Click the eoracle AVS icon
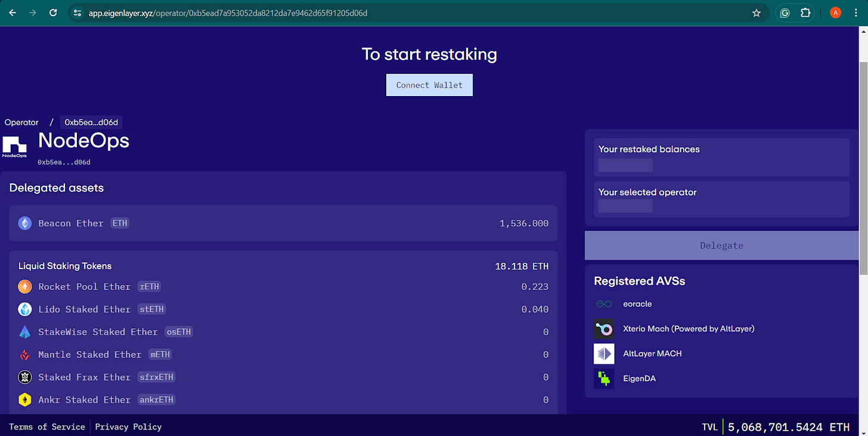Screen dimensions: 868x436 coord(604,304)
